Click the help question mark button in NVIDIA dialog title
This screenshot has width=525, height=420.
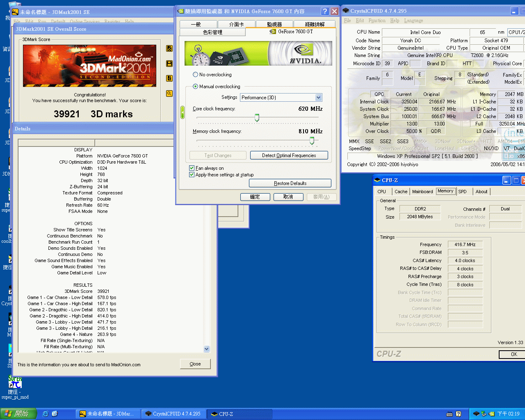tap(325, 11)
